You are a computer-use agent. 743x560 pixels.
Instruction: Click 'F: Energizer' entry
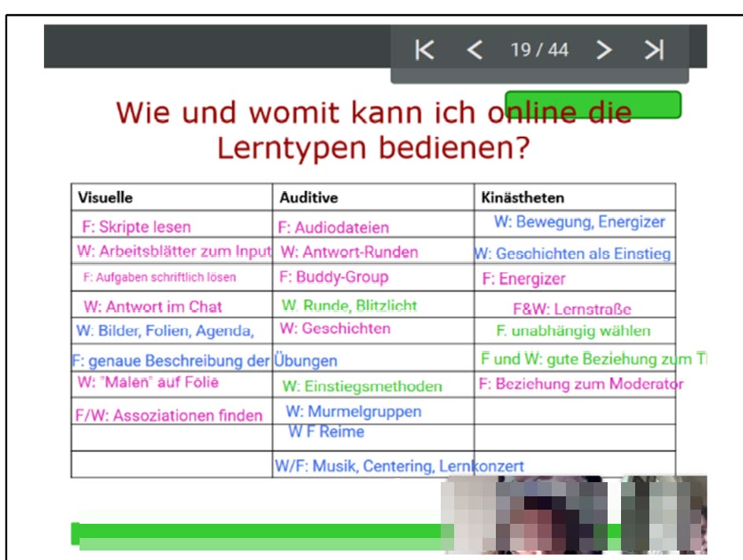(x=523, y=278)
